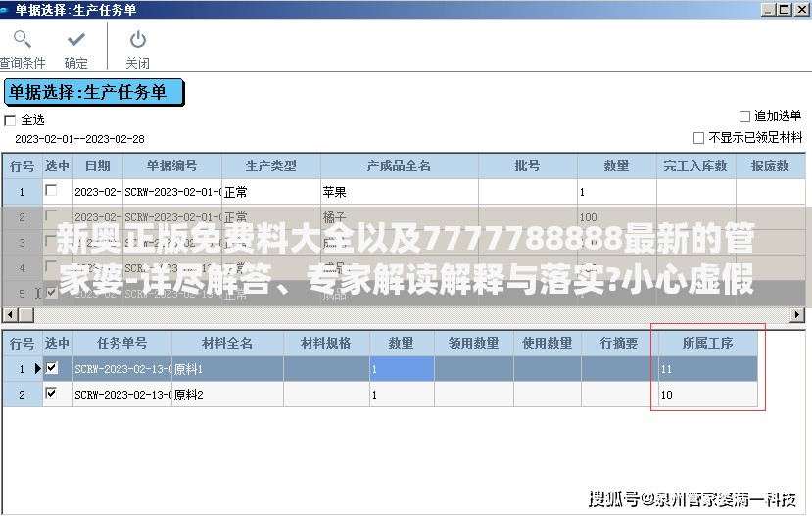The width and height of the screenshot is (812, 516).
Task: Click the 行摘要 column header
Action: 619,343
